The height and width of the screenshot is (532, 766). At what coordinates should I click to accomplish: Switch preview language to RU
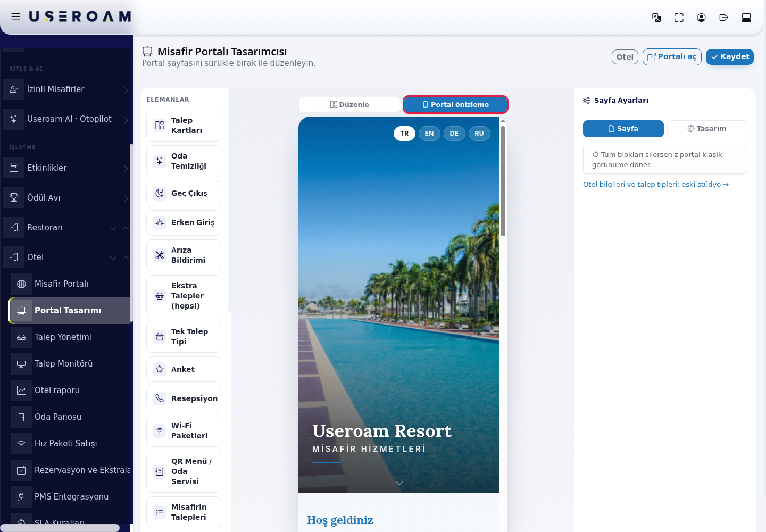[479, 134]
